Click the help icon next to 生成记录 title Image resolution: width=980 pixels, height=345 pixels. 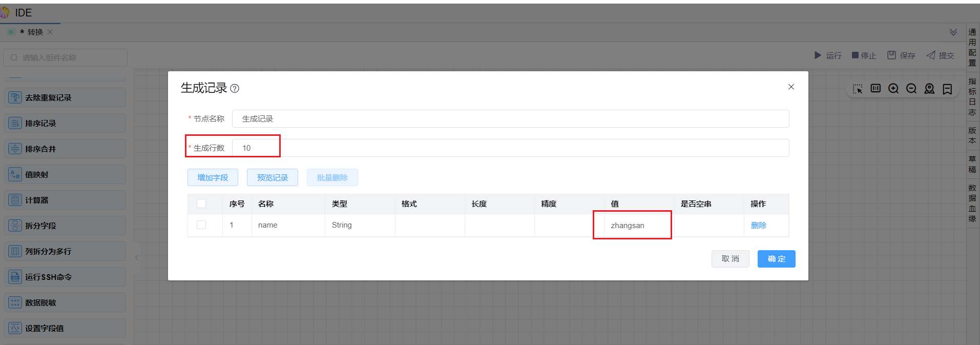[x=235, y=89]
